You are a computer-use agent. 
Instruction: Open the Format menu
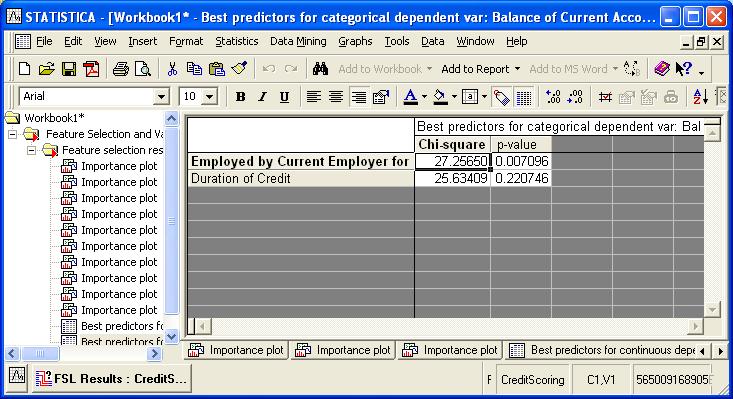(186, 41)
